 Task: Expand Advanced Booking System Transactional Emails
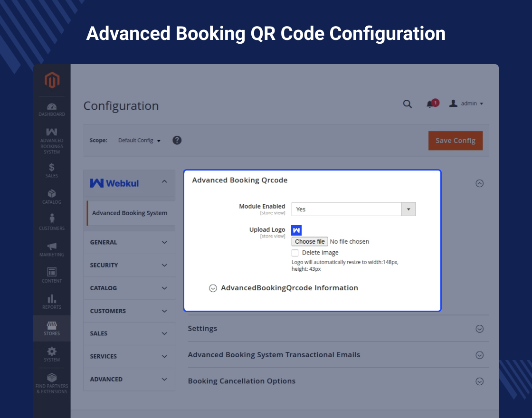pyautogui.click(x=338, y=355)
